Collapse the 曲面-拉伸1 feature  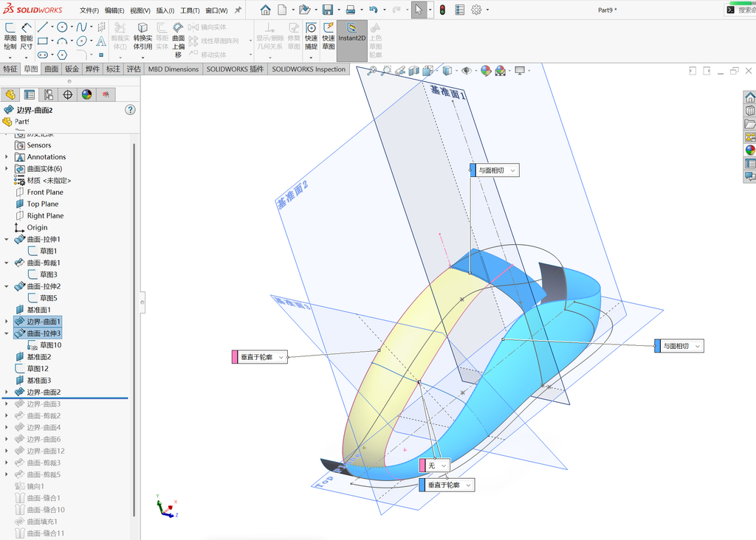point(6,240)
